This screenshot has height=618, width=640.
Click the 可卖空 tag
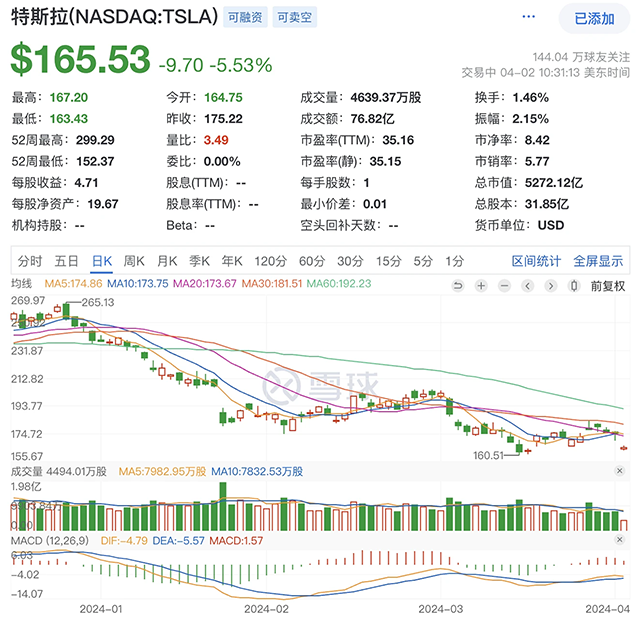(x=294, y=17)
